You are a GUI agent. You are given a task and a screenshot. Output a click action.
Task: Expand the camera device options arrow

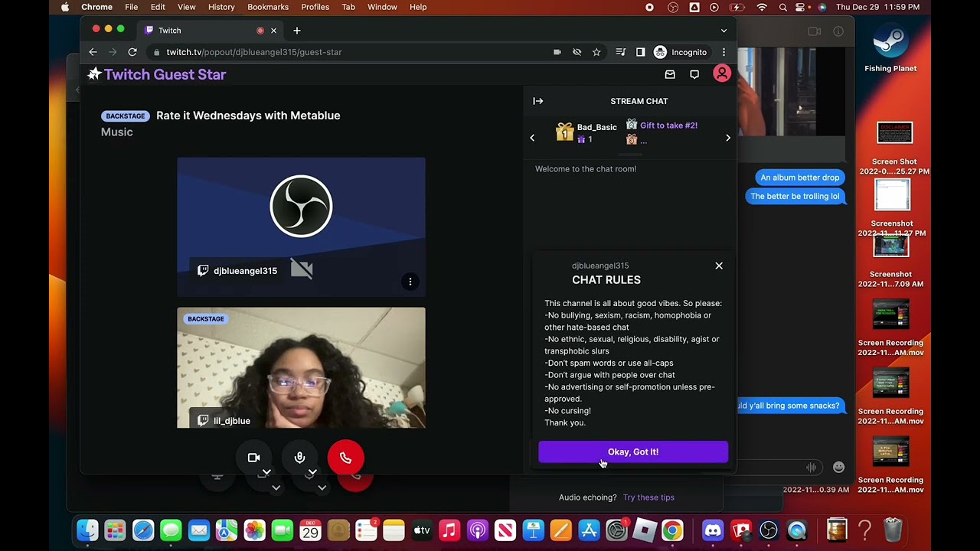(266, 472)
